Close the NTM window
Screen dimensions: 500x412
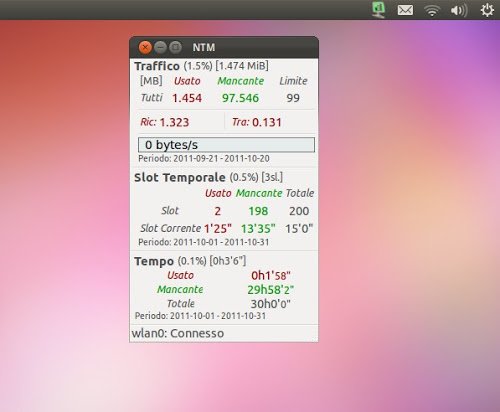tap(145, 48)
